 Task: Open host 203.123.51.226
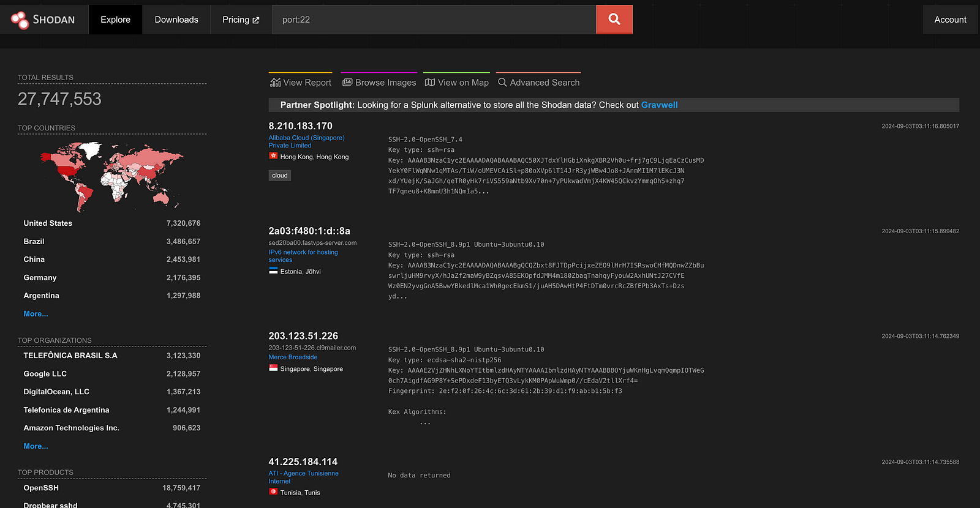click(303, 336)
